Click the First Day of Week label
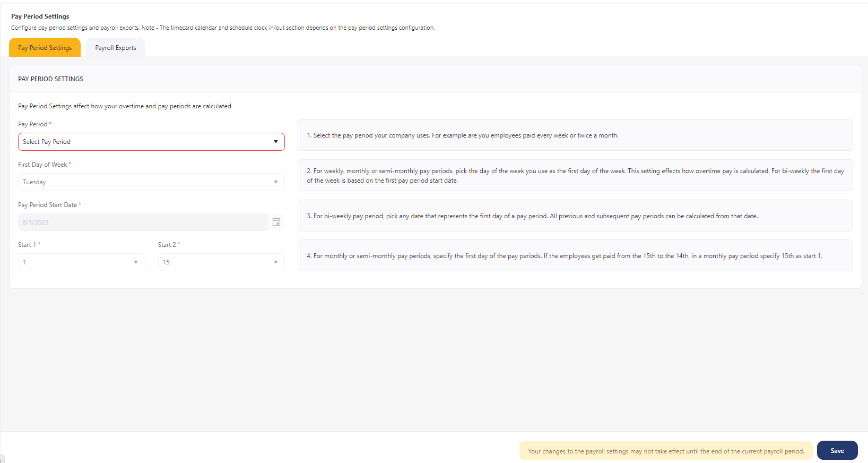 [42, 165]
